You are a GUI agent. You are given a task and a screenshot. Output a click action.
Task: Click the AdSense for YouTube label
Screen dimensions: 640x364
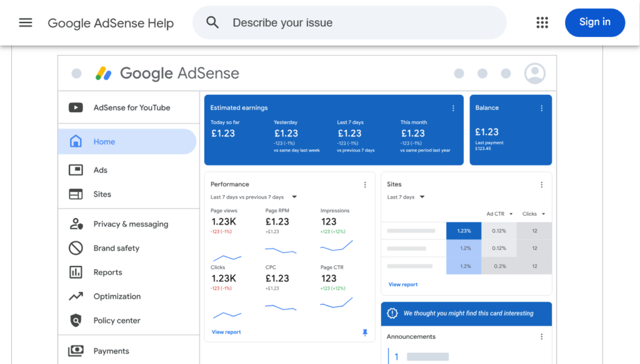[132, 107]
